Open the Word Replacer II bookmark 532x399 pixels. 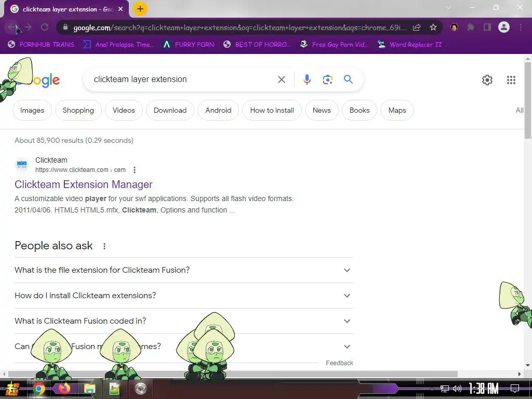[x=410, y=45]
